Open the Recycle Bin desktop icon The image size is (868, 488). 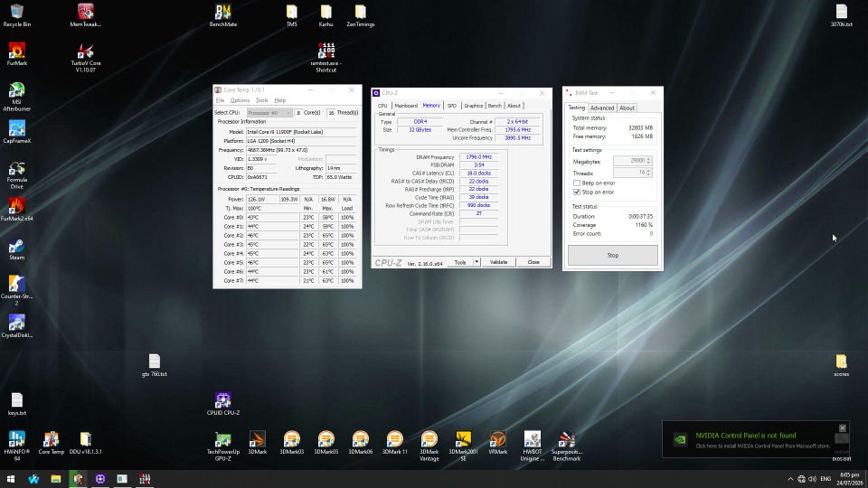pyautogui.click(x=16, y=15)
